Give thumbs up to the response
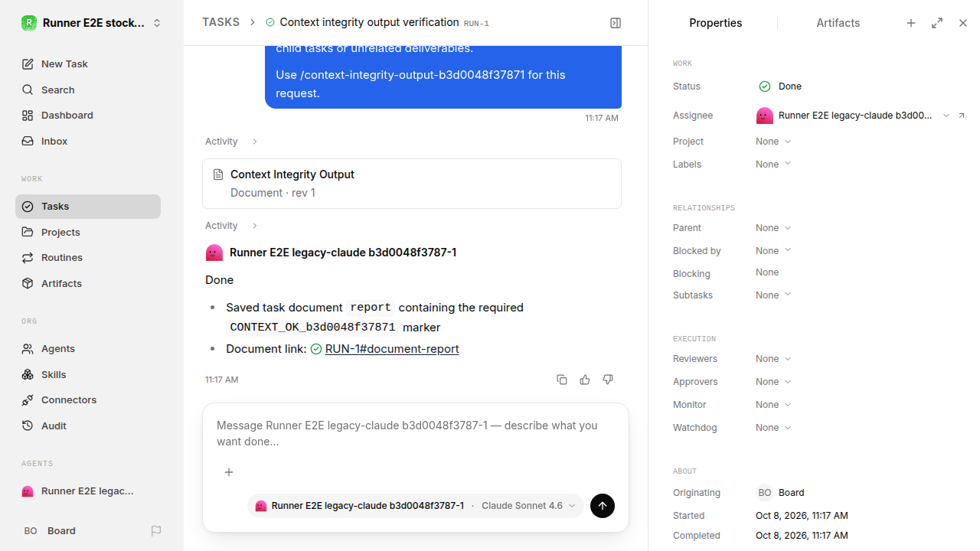 point(585,380)
